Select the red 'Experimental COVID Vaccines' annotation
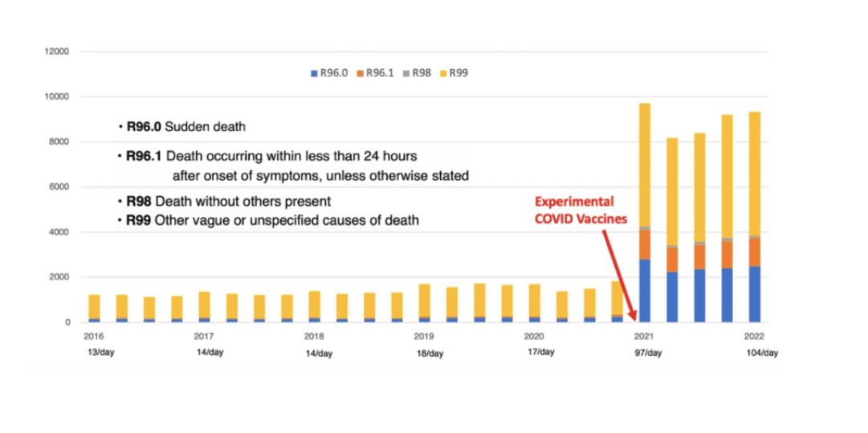The width and height of the screenshot is (868, 433). coord(574,211)
